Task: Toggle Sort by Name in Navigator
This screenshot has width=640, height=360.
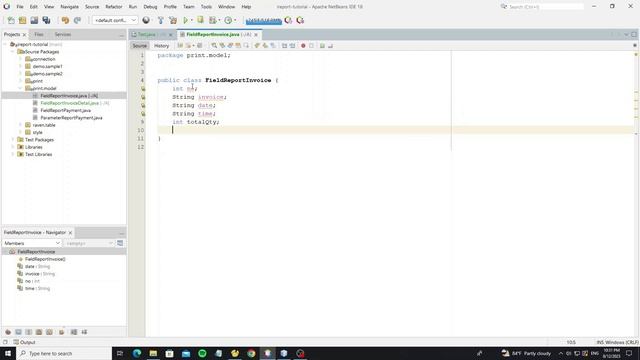Action: (x=74, y=332)
